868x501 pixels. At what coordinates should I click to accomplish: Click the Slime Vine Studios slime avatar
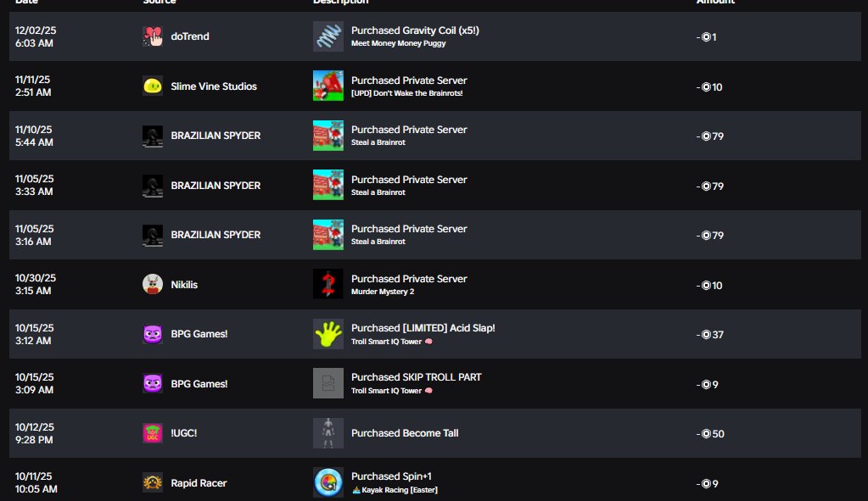click(153, 86)
